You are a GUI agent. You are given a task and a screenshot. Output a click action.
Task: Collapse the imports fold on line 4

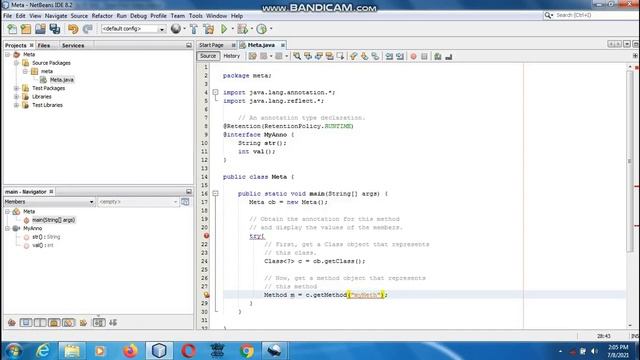(216, 92)
